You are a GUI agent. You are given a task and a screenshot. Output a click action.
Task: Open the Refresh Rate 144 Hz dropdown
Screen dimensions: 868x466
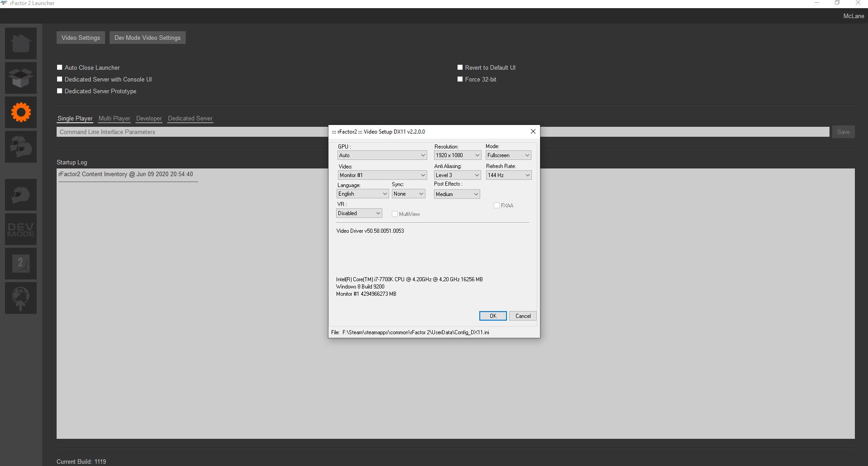click(509, 175)
